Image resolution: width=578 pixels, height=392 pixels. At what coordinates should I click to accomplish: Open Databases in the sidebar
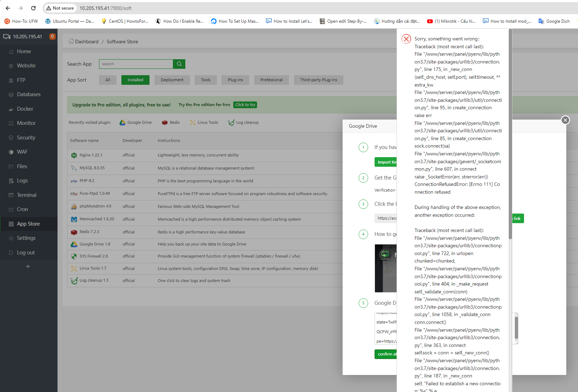point(29,94)
